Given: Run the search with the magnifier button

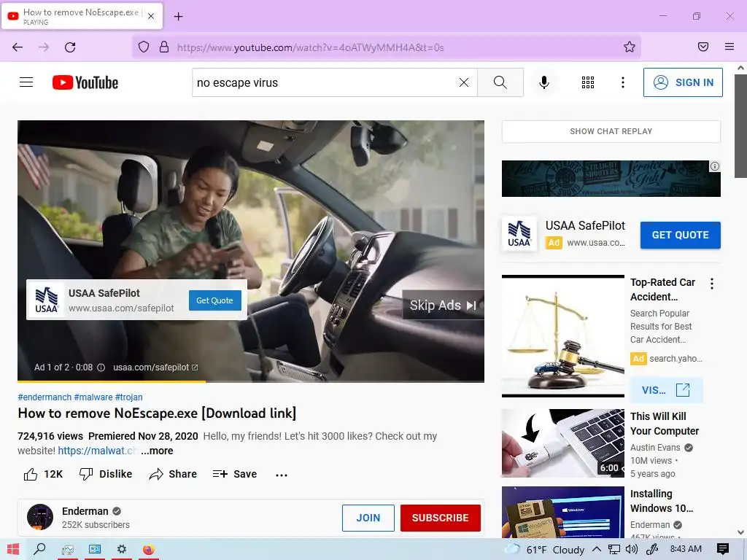Looking at the screenshot, I should pos(500,82).
